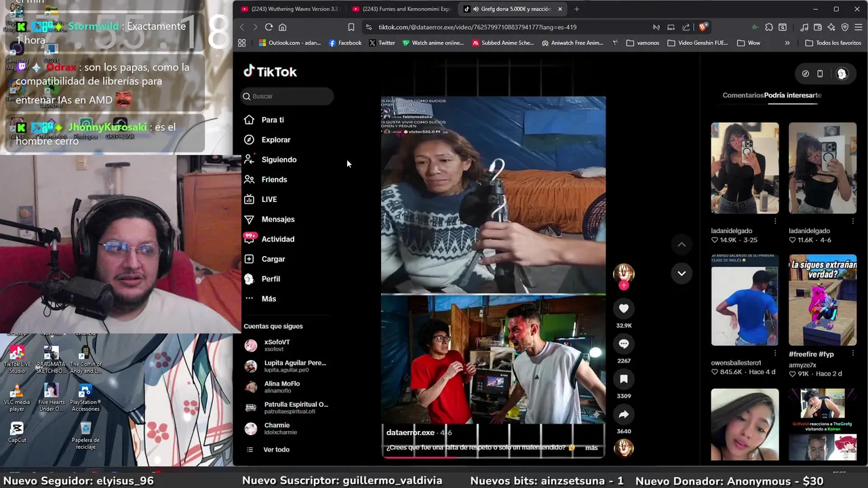
Task: Open the Facebook bookmark
Action: click(x=345, y=43)
